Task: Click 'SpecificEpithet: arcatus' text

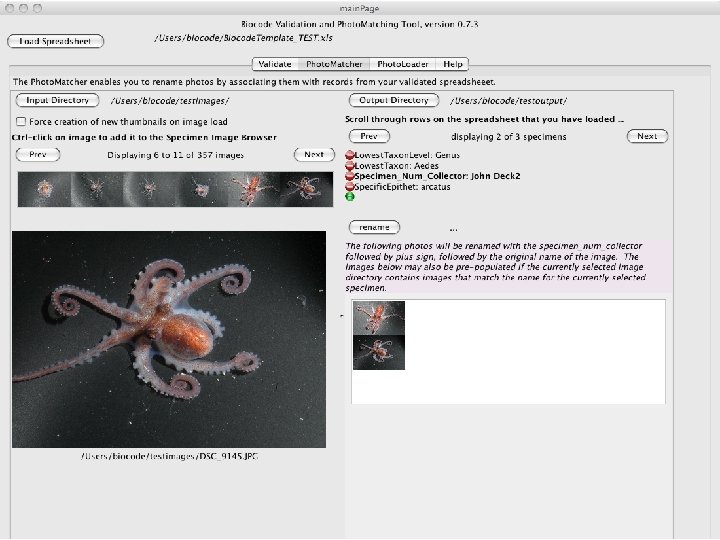Action: click(402, 187)
